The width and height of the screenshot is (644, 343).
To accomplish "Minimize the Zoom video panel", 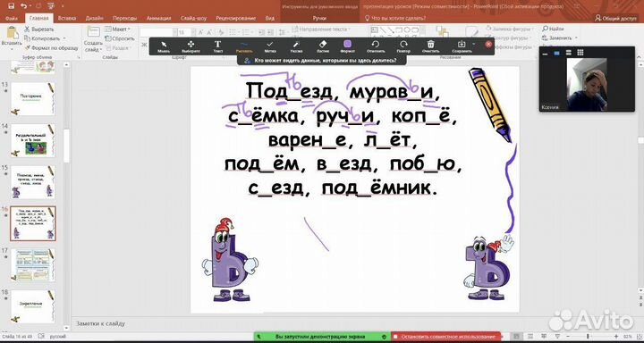I will (x=546, y=54).
